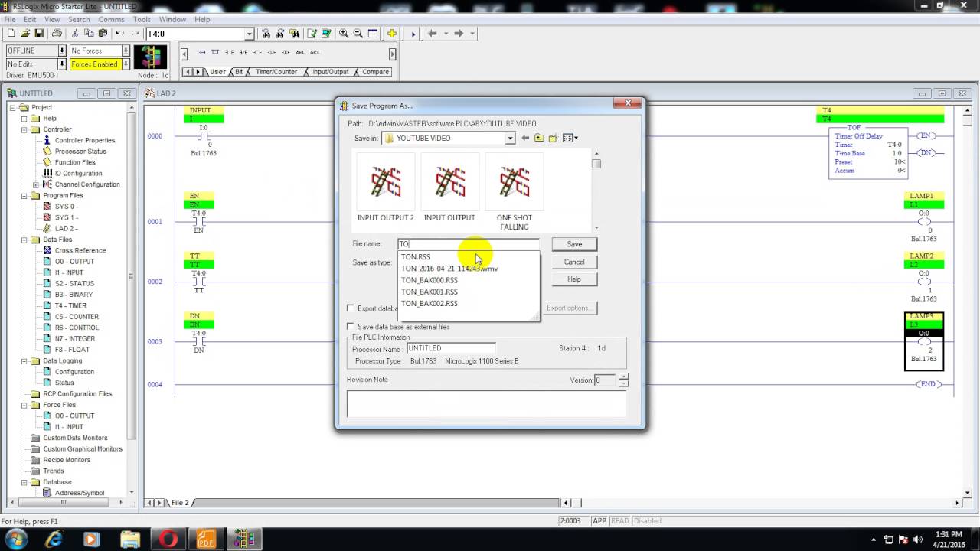Enable Save data base as external files
The height and width of the screenshot is (551, 980).
(x=351, y=327)
